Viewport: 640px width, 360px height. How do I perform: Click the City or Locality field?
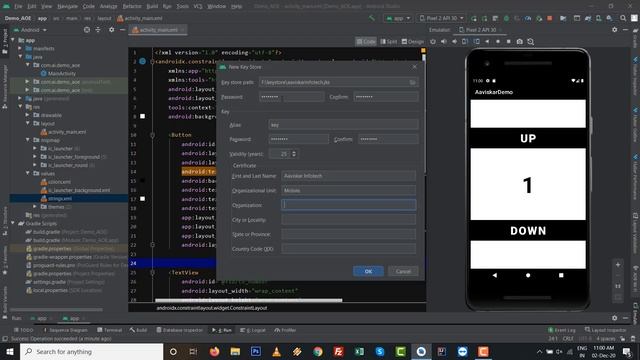point(349,220)
